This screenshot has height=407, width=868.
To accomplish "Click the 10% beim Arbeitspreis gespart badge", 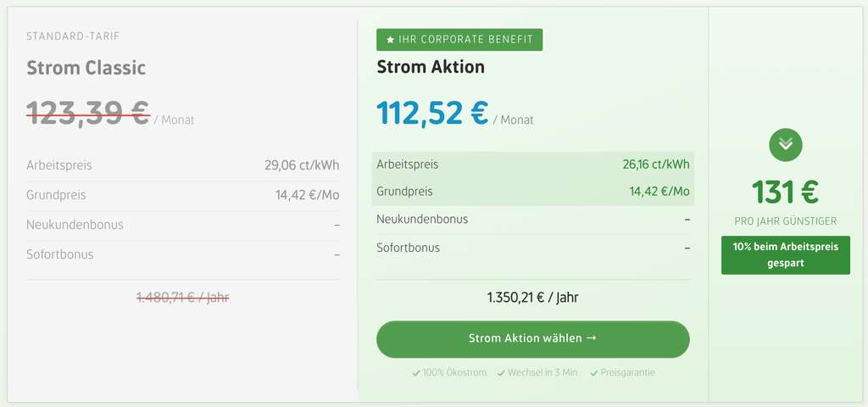I will pyautogui.click(x=786, y=254).
